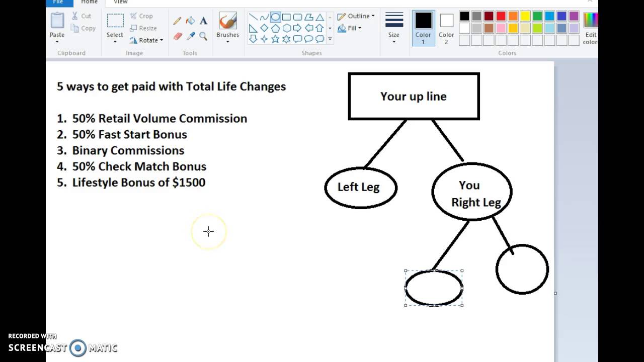Click the Cut button
644x362 pixels.
(x=82, y=16)
